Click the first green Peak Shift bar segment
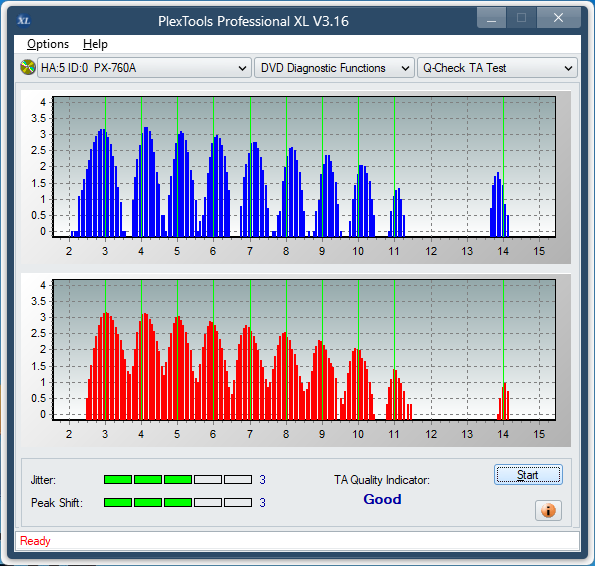The width and height of the screenshot is (595, 566). click(118, 503)
